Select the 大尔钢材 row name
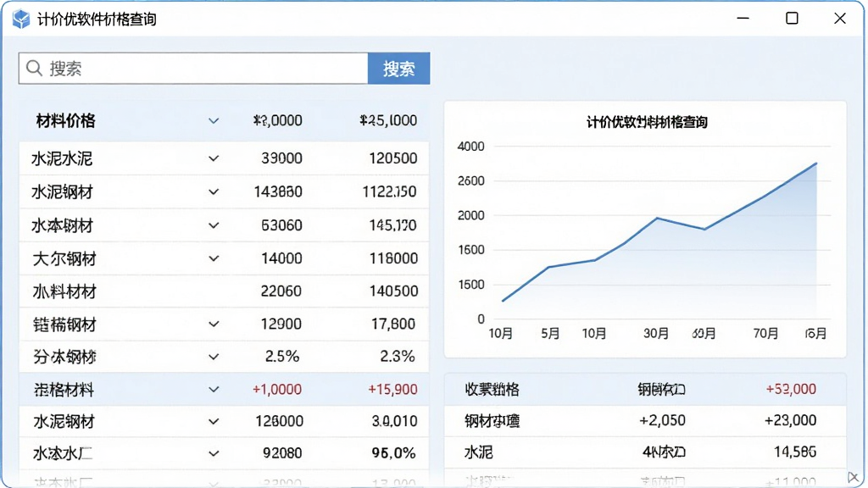The height and width of the screenshot is (488, 868). (64, 258)
